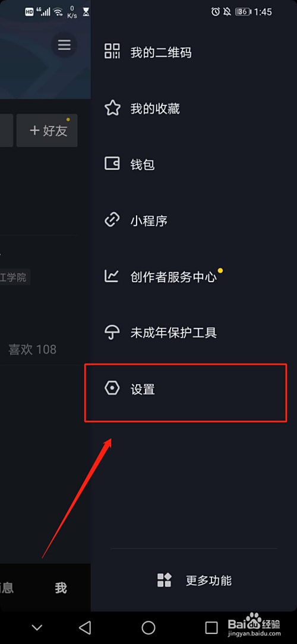Tap the Android back navigation triangle
The width and height of the screenshot is (297, 644).
[84, 627]
